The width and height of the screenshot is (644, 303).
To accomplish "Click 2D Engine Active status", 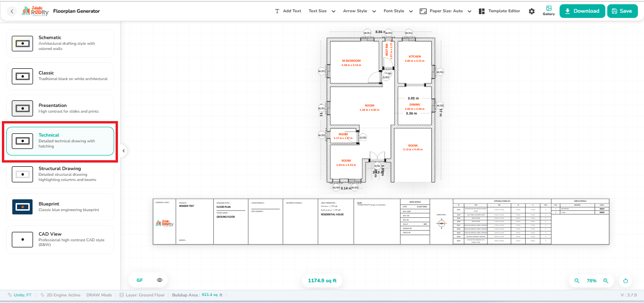I will pyautogui.click(x=60, y=295).
